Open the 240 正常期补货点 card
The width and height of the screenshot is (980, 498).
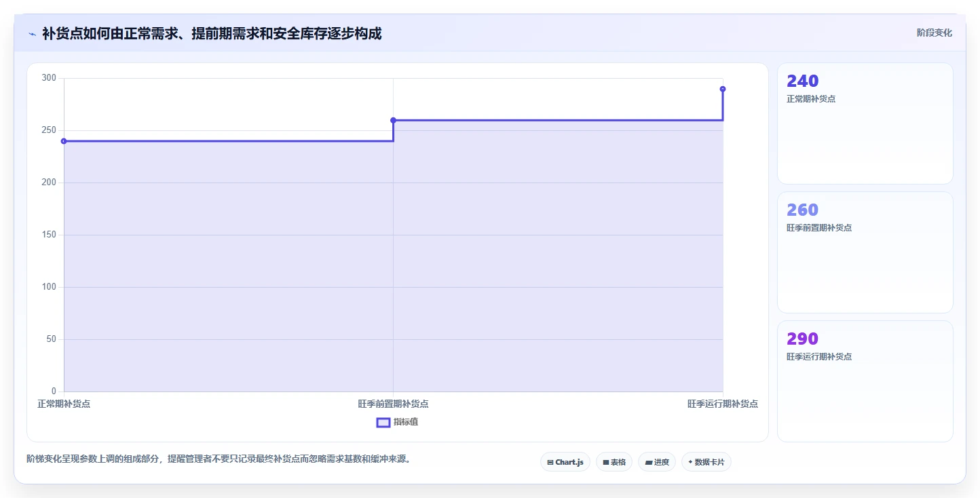(x=865, y=123)
